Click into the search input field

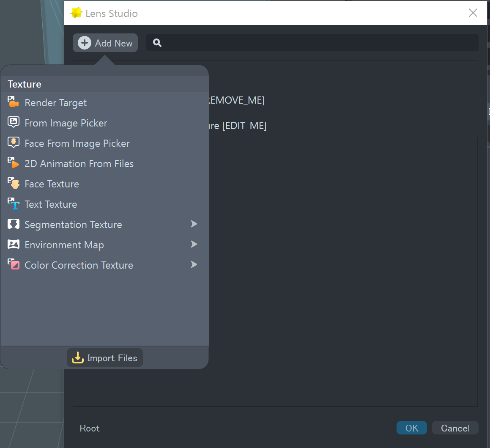[x=312, y=43]
